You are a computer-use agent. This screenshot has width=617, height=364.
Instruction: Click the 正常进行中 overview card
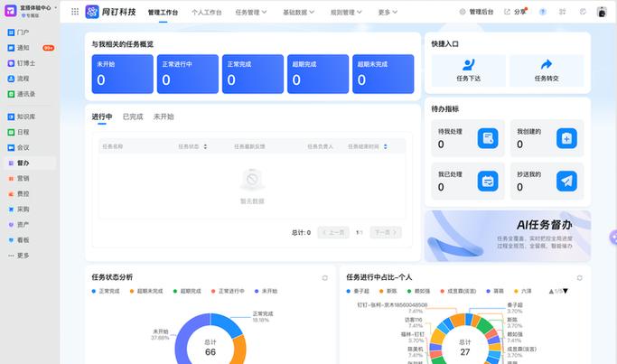(x=188, y=74)
